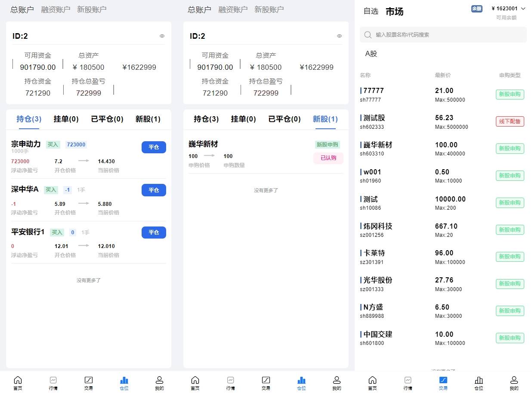Open the 挂单(0) tab above 巍华新材
This screenshot has width=532, height=394.
tap(243, 119)
